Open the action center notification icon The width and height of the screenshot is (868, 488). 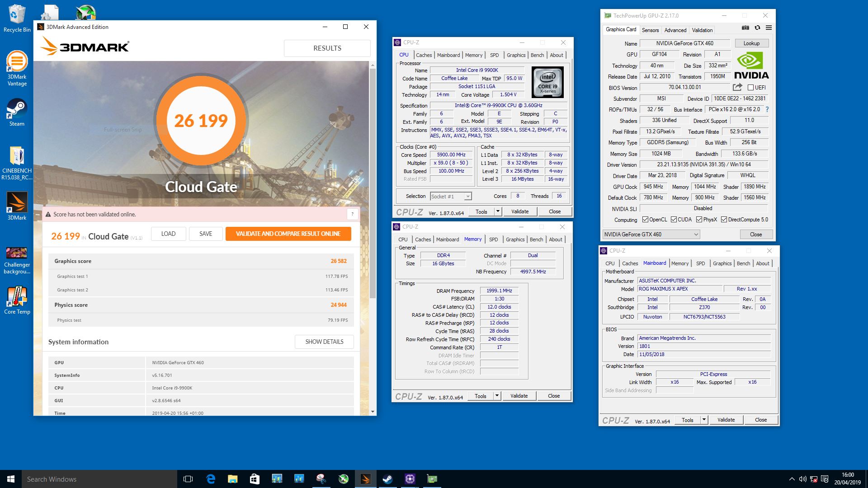(x=825, y=479)
